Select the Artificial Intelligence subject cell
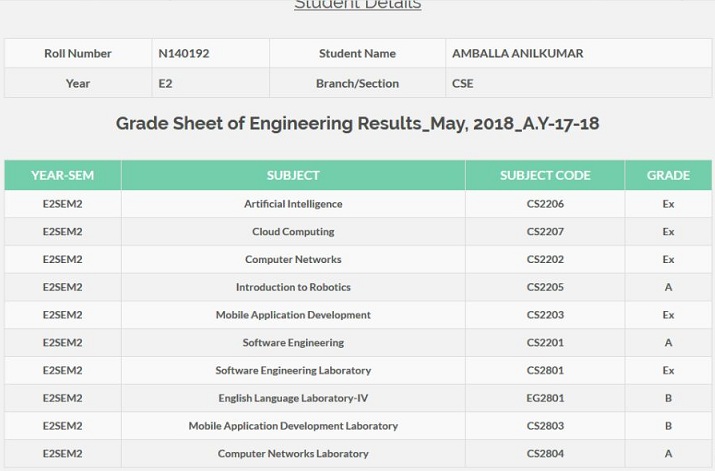 [x=293, y=204]
